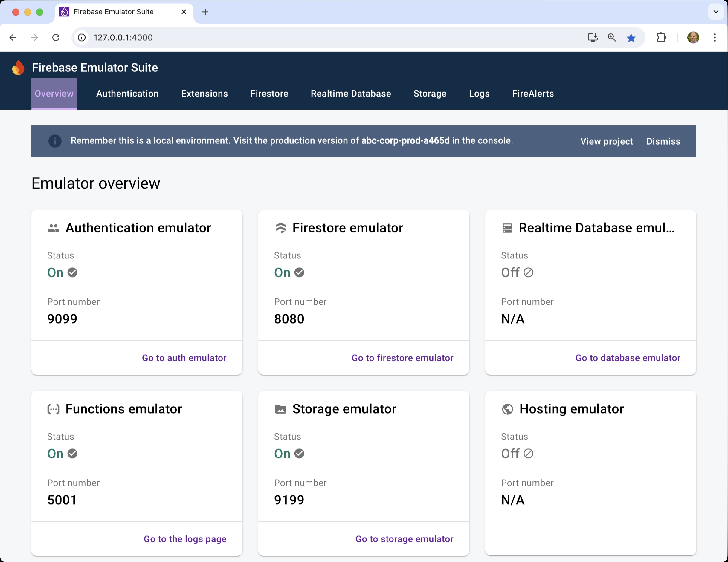Switch to the Authentication tab
The image size is (728, 562).
click(x=127, y=94)
